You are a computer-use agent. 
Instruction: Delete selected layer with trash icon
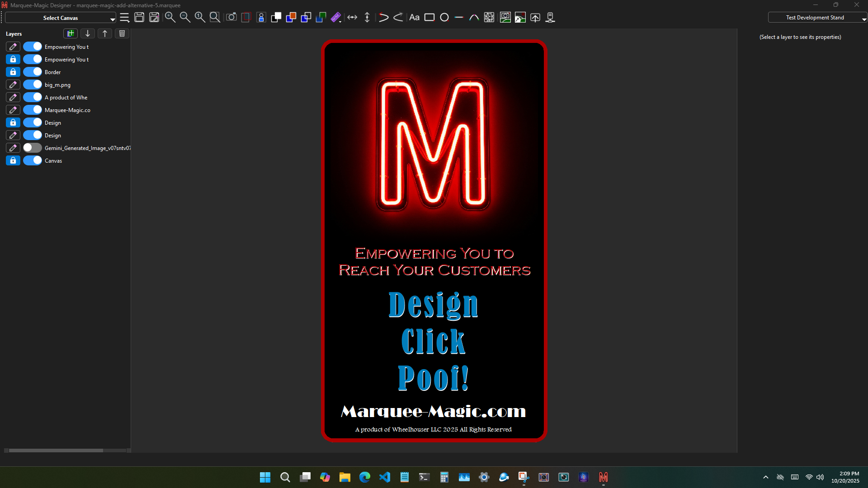click(122, 33)
